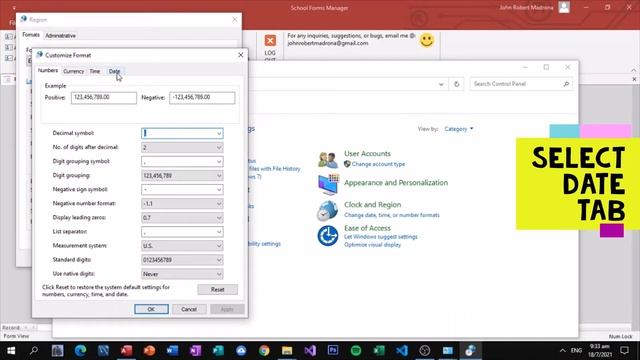Click Optimize visual display link
Viewport: 640px width, 360px height.
coord(372,245)
